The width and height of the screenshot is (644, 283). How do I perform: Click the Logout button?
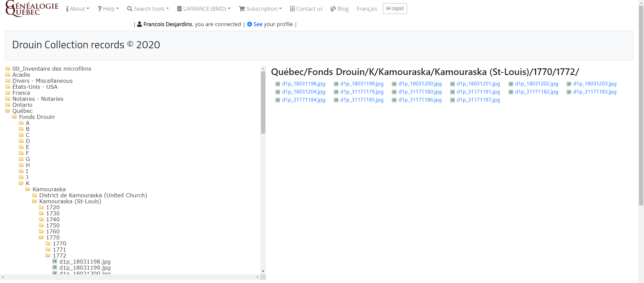[x=395, y=9]
